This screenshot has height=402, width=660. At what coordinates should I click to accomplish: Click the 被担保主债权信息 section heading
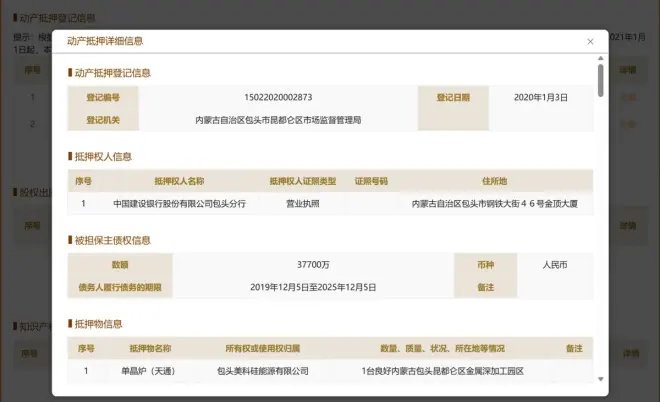point(112,241)
